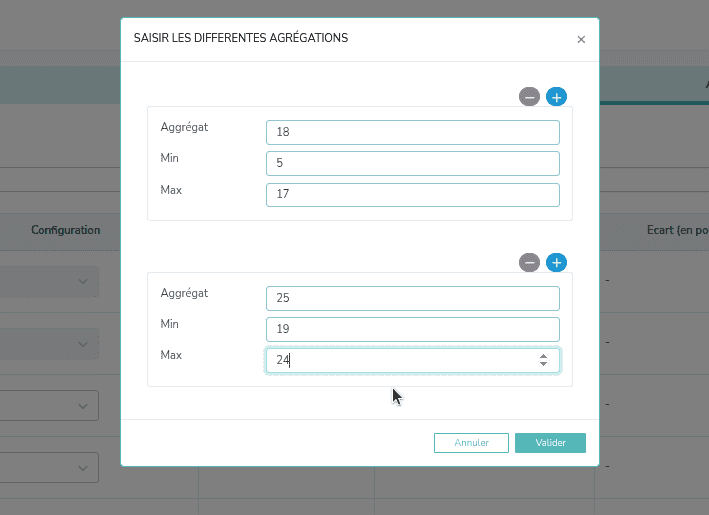This screenshot has width=709, height=515.
Task: Remove the first aggregation block with minus icon
Action: [x=530, y=97]
